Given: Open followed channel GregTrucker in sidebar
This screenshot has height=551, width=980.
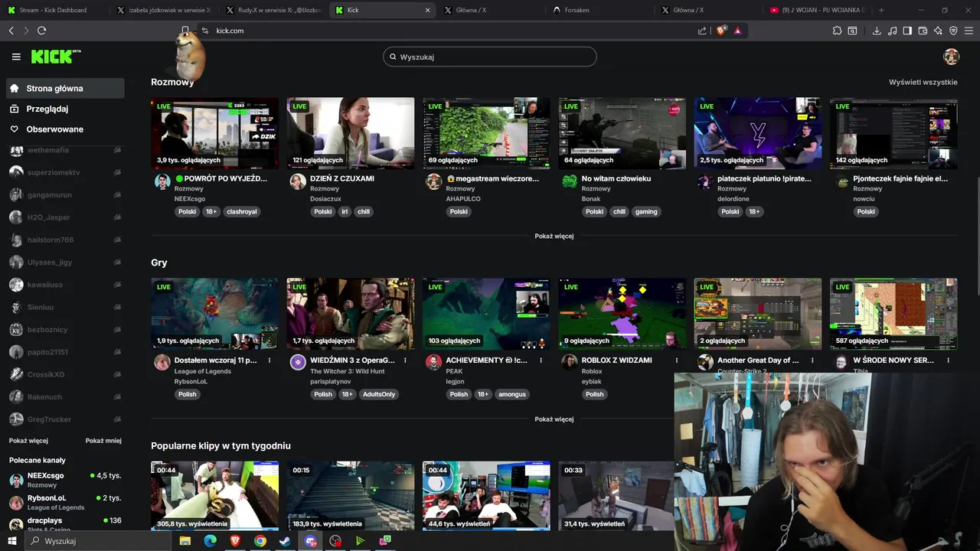Looking at the screenshot, I should point(65,419).
